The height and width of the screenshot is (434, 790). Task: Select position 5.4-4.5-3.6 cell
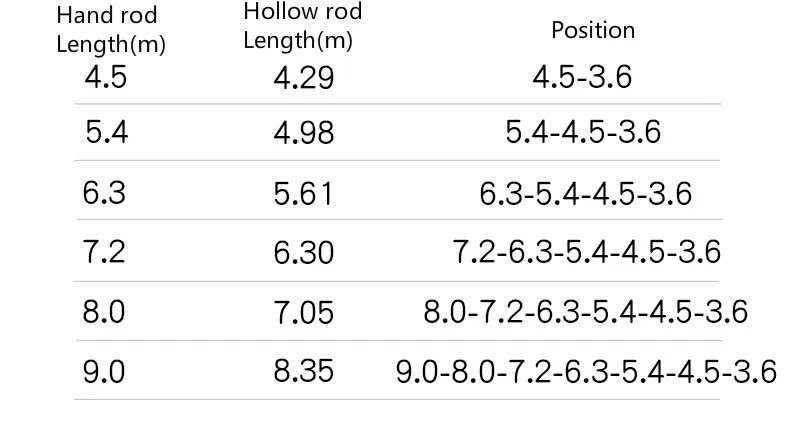pyautogui.click(x=583, y=132)
